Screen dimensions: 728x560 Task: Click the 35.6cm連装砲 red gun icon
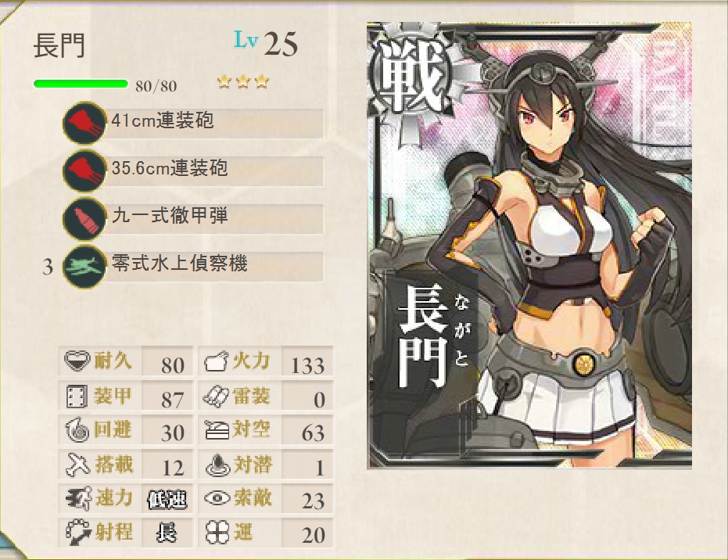coord(84,171)
